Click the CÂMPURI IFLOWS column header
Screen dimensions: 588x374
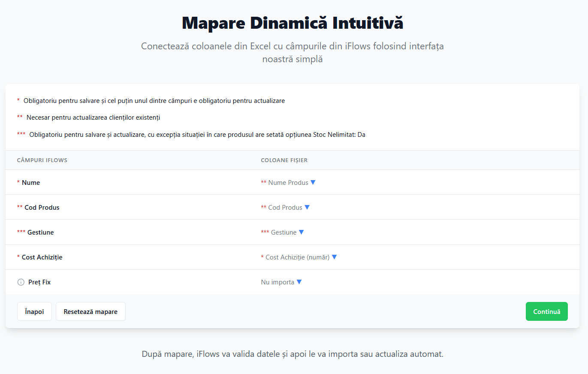coord(42,160)
